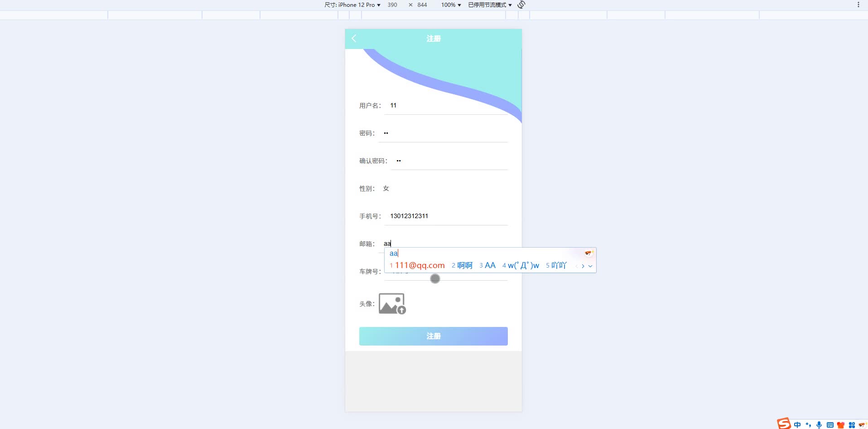Open the 100% zoom dropdown
Image resolution: width=868 pixels, height=429 pixels.
click(451, 5)
